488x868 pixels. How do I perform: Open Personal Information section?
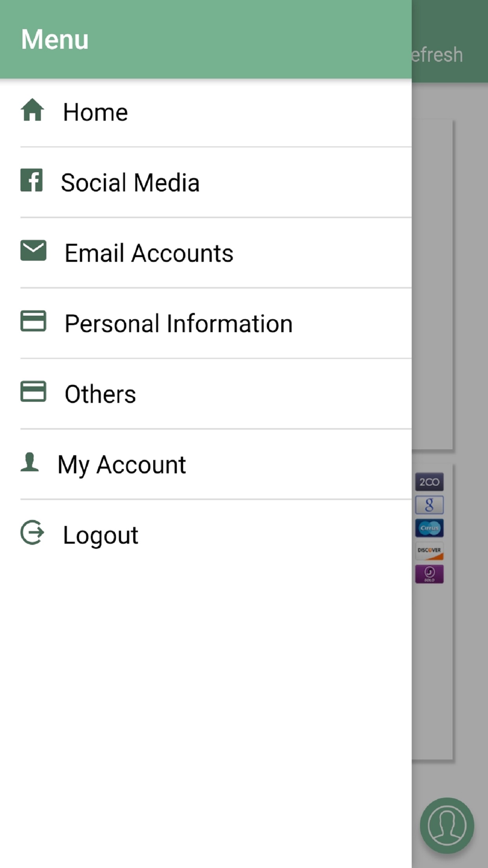click(206, 323)
